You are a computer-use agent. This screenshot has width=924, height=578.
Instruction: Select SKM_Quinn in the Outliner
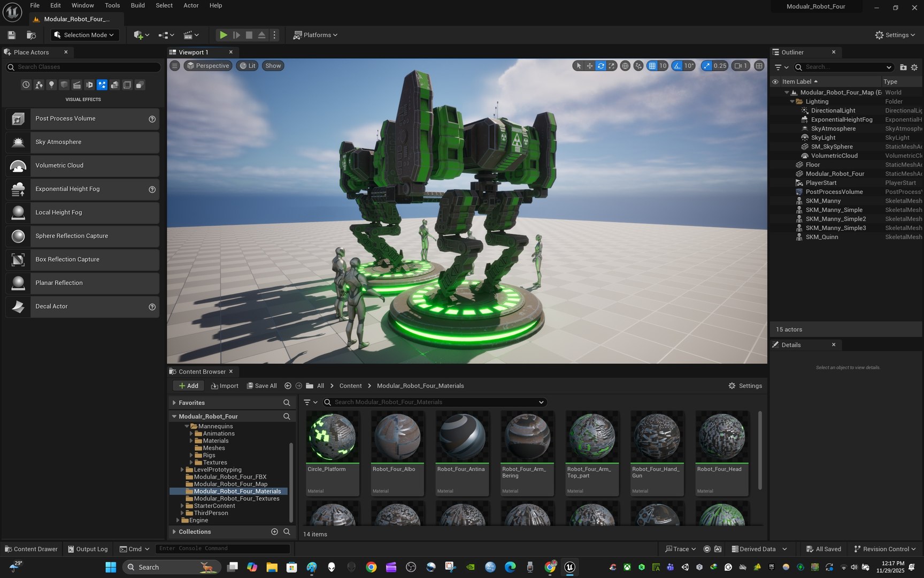(821, 237)
